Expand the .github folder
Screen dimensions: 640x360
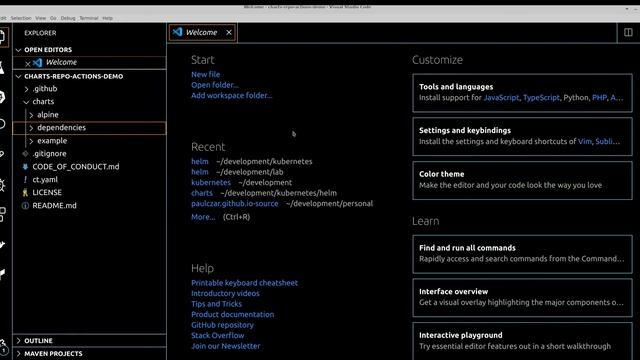pos(27,89)
